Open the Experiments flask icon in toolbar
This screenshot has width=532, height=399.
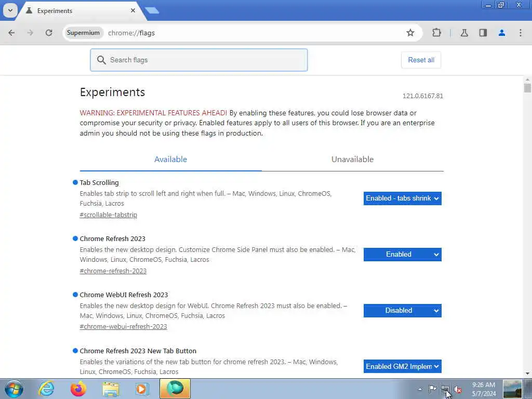(464, 33)
